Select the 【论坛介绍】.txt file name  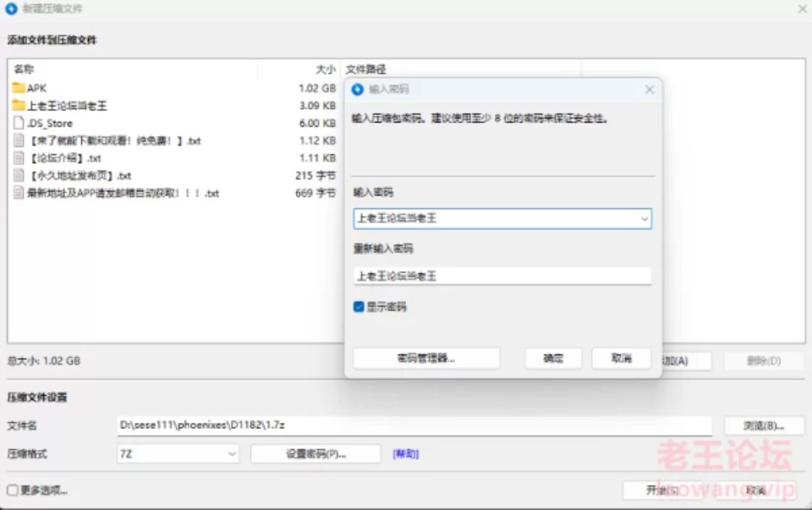click(x=64, y=158)
